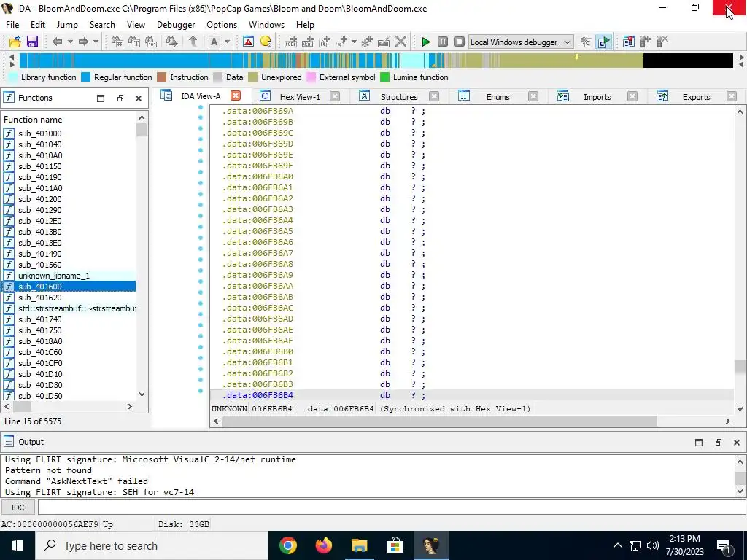The width and height of the screenshot is (747, 560).
Task: Toggle the source-level debugging 'C' icon
Action: (603, 42)
